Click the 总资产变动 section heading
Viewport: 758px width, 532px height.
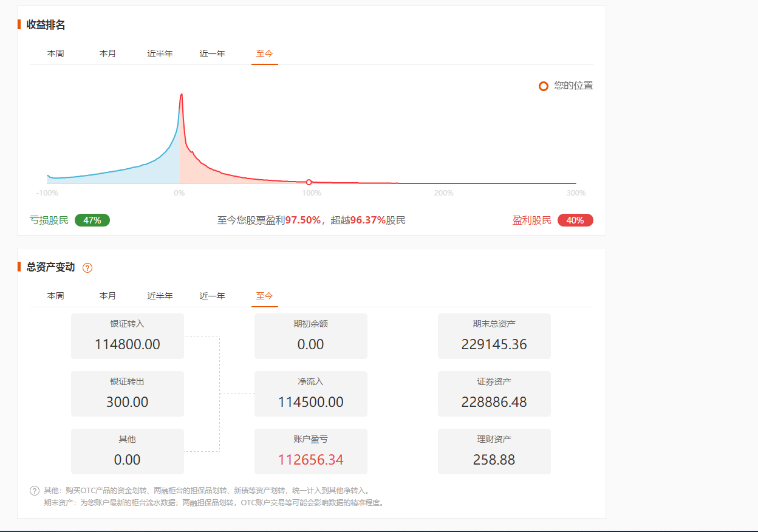point(50,267)
